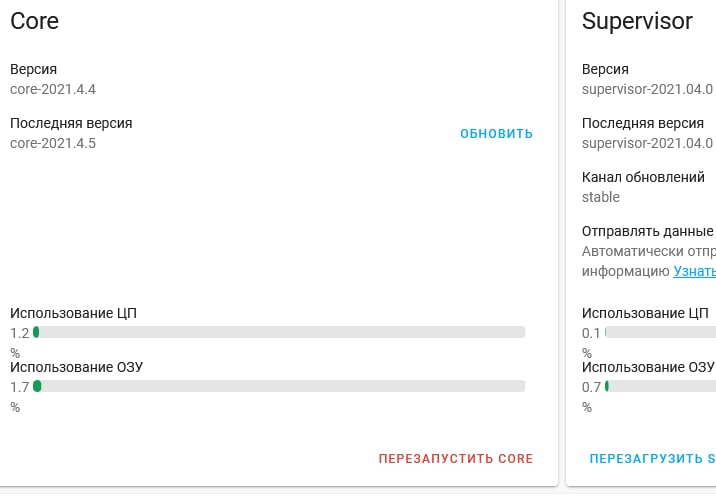This screenshot has width=716, height=504.
Task: Click ПЕРЕЗАПУСТИТЬ CORE button
Action: tap(456, 458)
